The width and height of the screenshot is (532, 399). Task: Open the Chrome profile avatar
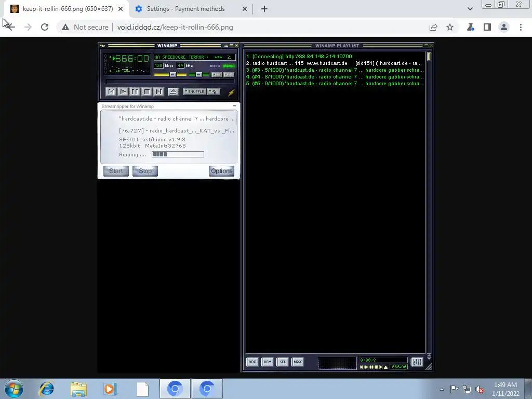[504, 27]
